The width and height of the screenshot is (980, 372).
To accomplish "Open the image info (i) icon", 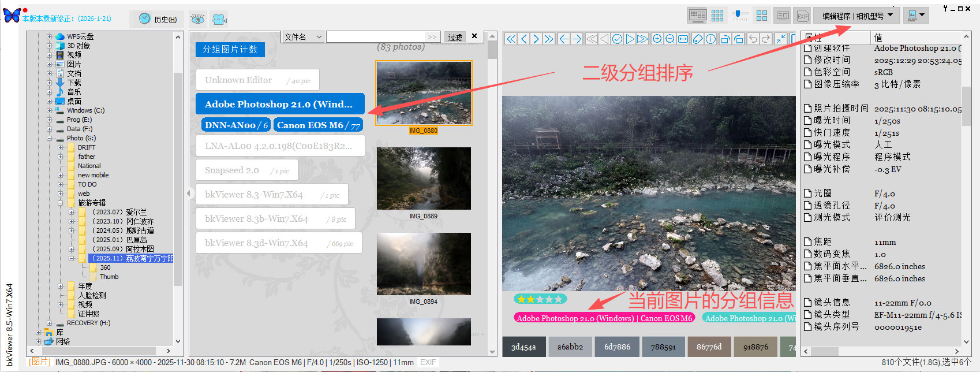I will coord(711,39).
